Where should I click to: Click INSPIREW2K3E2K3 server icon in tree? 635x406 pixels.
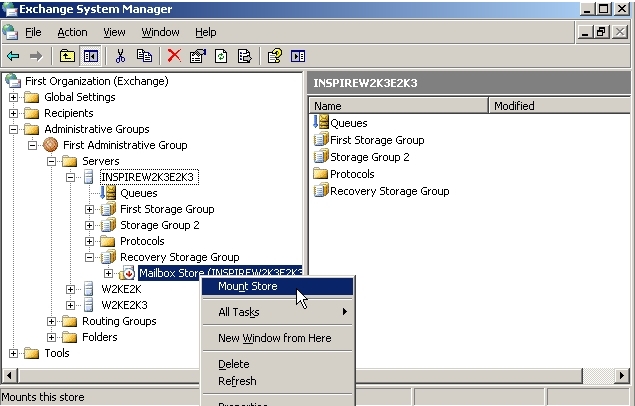point(89,177)
